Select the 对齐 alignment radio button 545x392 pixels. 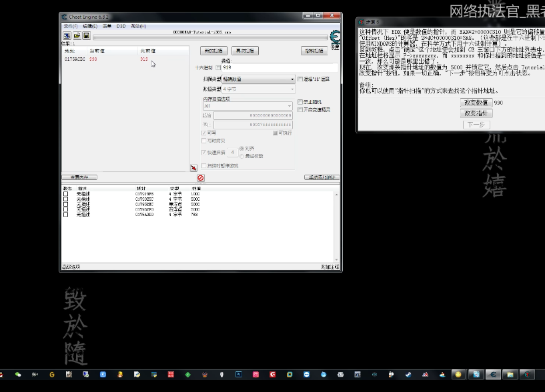click(242, 149)
